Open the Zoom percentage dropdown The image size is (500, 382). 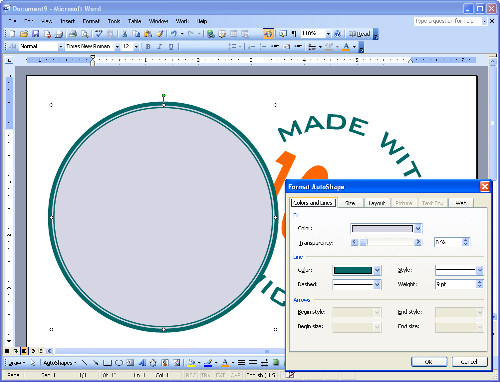(328, 34)
